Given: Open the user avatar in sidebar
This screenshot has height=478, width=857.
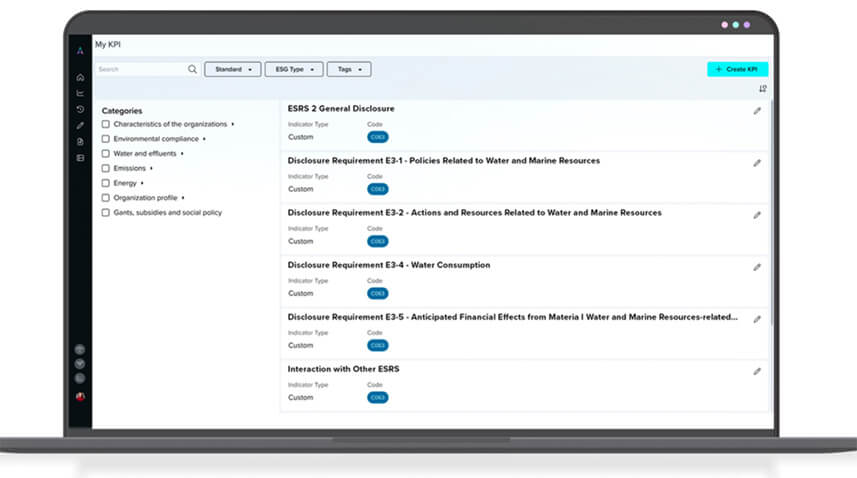Looking at the screenshot, I should pyautogui.click(x=80, y=396).
